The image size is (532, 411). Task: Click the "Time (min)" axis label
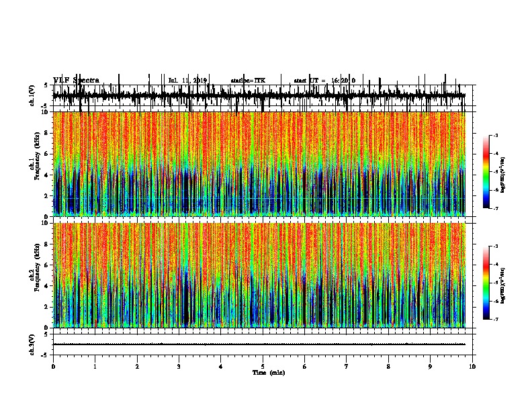pos(269,373)
